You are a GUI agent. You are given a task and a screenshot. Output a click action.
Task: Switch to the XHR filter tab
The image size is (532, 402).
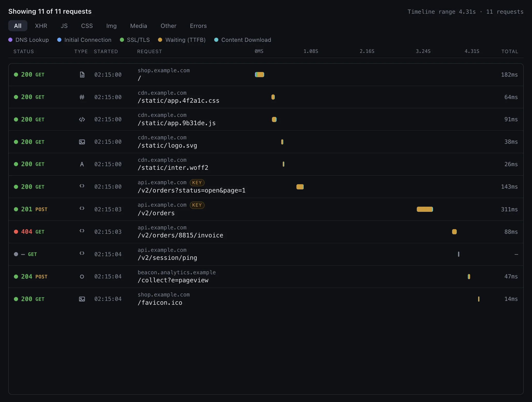(x=41, y=26)
